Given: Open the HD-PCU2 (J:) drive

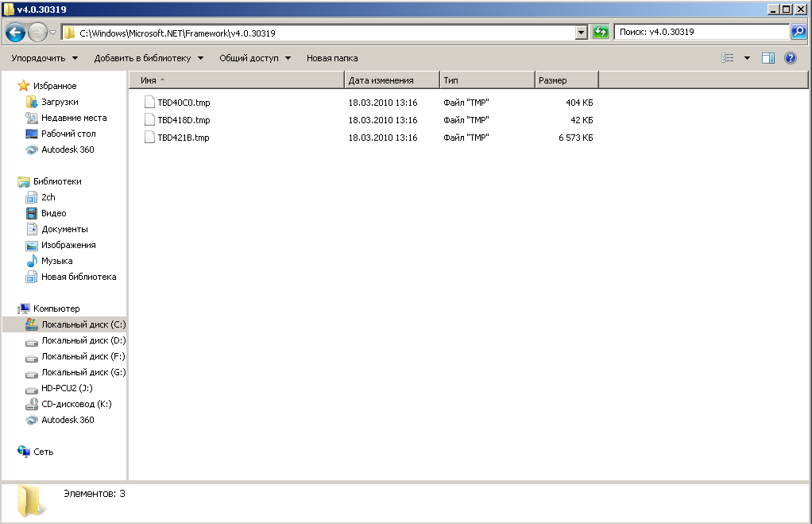Looking at the screenshot, I should point(67,389).
